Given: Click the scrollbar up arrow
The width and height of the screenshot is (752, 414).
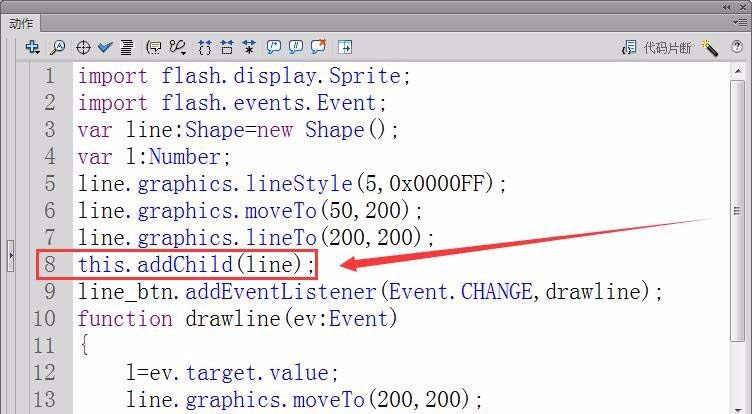Looking at the screenshot, I should pos(738,71).
